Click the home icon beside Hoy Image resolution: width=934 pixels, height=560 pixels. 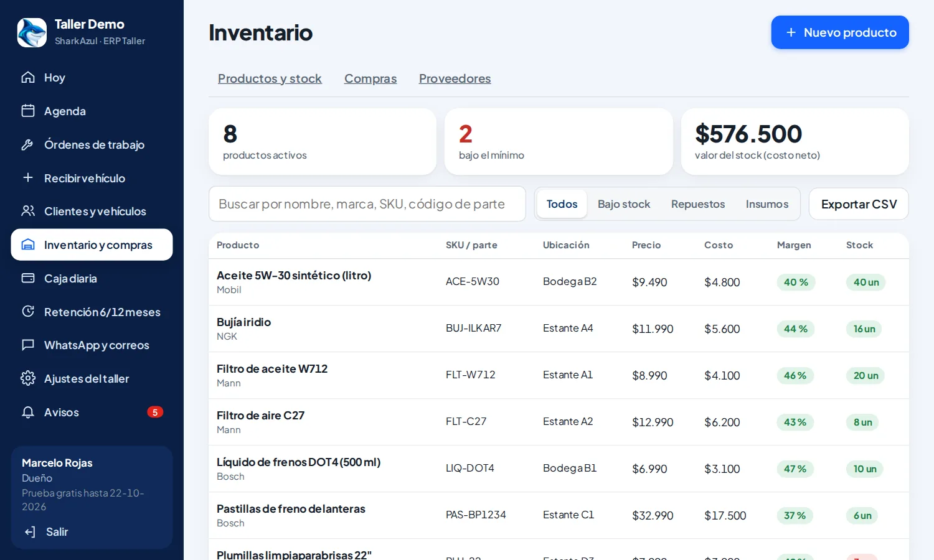tap(28, 77)
